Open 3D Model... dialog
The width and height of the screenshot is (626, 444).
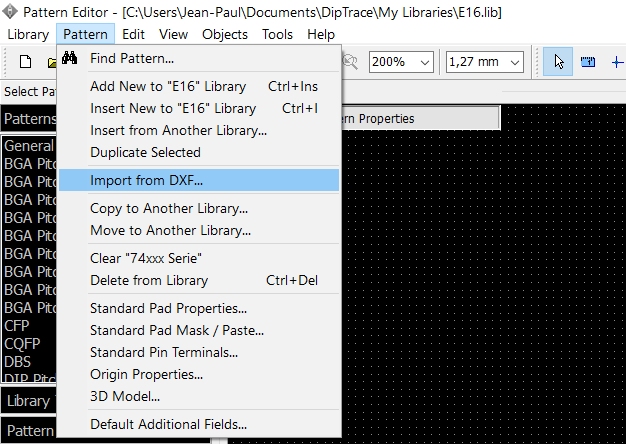199,396
